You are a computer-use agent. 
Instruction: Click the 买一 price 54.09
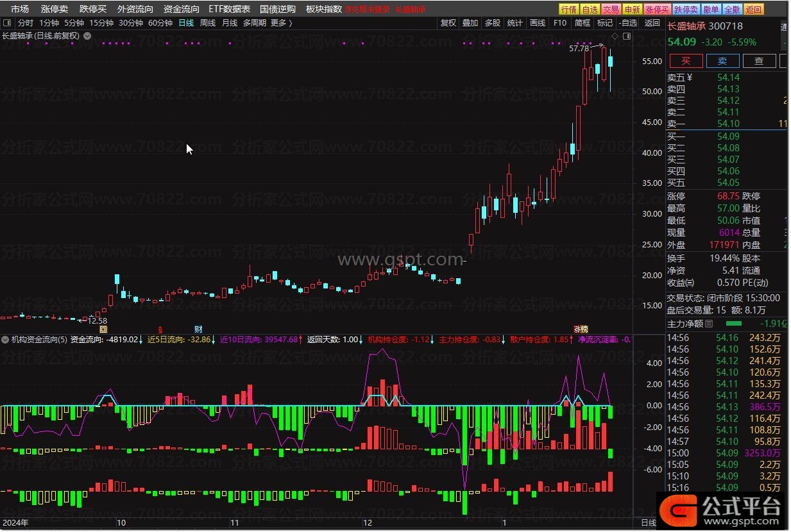coord(728,137)
